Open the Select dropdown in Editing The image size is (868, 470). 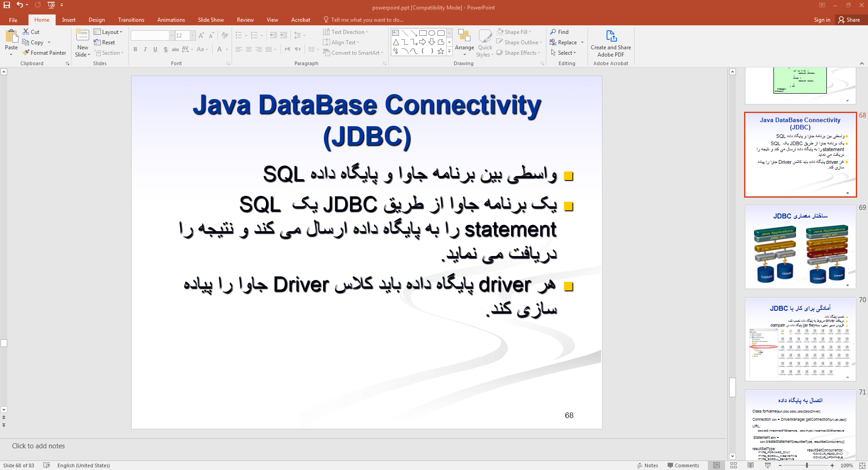(x=564, y=52)
